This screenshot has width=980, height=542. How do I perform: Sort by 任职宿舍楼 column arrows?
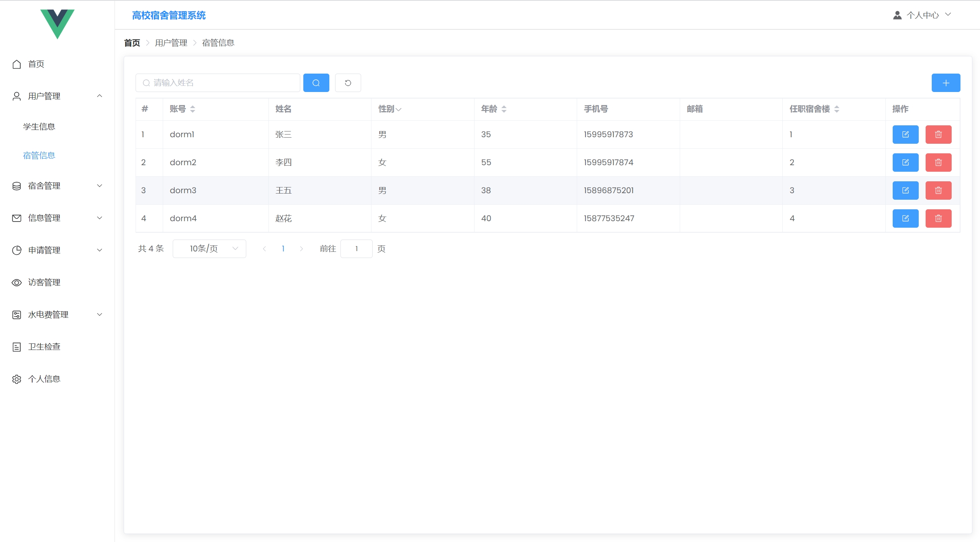click(x=836, y=109)
